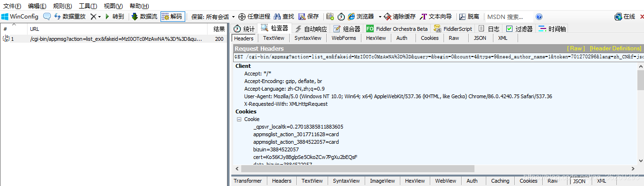This screenshot has width=644, height=186.
Task: Open the 浏览器 dropdown arrow
Action: click(x=380, y=17)
